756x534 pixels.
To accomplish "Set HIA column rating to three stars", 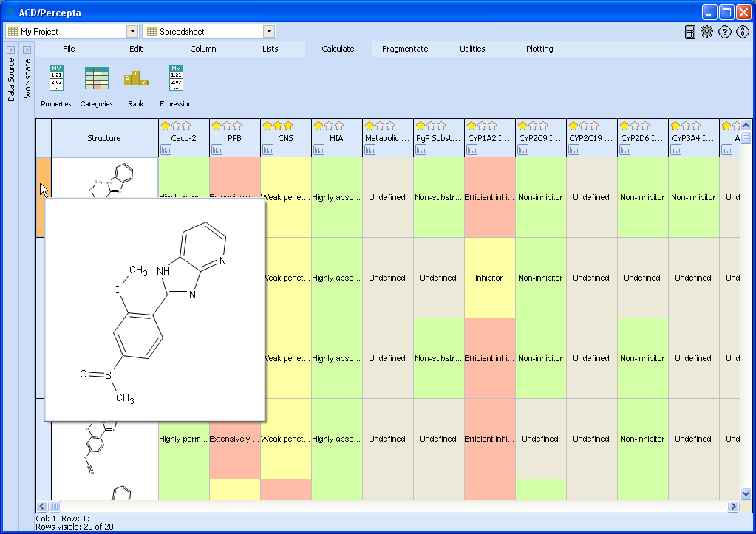I will (339, 126).
